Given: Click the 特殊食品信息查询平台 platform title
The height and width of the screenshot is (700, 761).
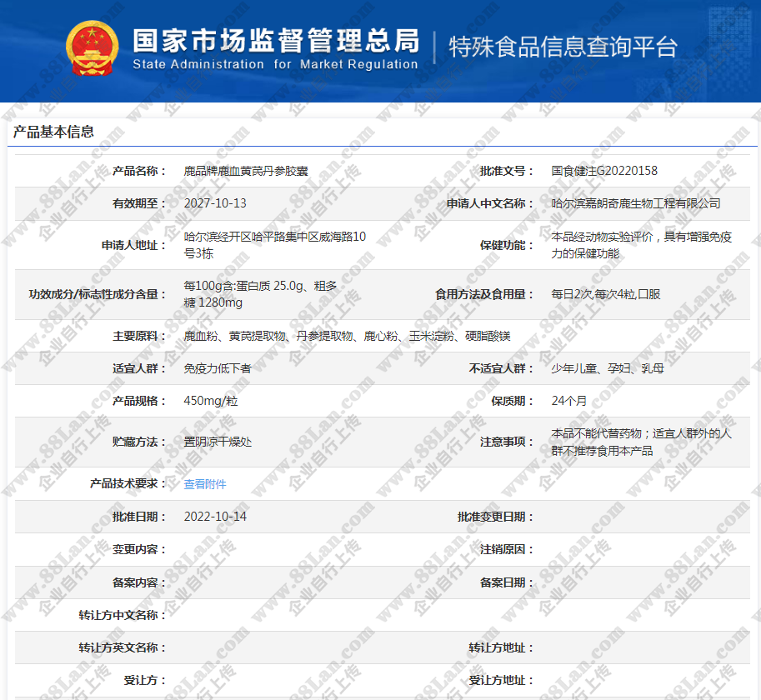Looking at the screenshot, I should (x=563, y=47).
